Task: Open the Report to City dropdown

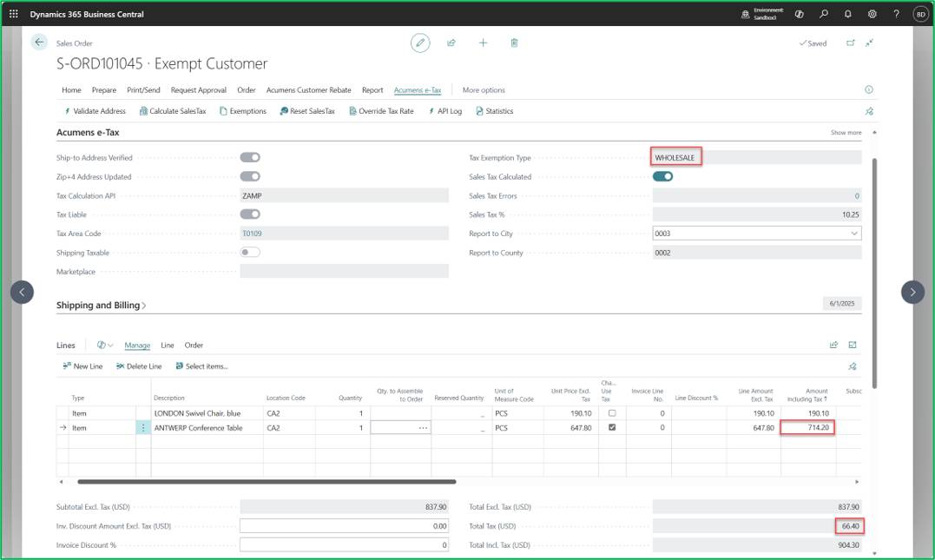Action: pyautogui.click(x=854, y=234)
